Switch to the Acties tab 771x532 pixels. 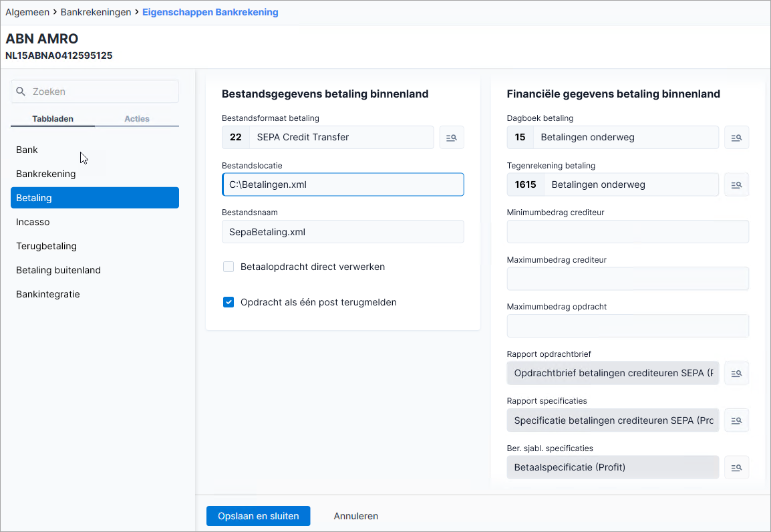click(x=137, y=118)
